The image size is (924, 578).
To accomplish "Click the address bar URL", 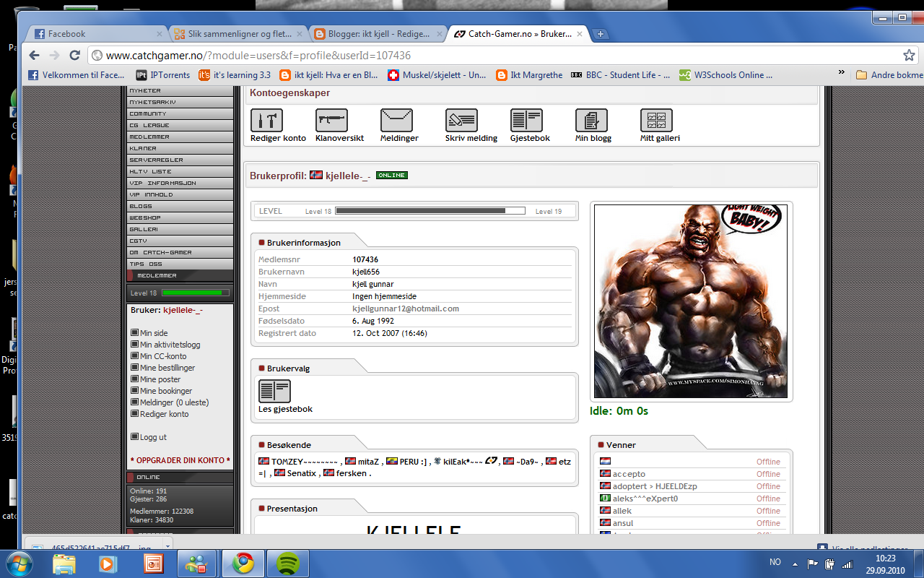I will click(258, 56).
